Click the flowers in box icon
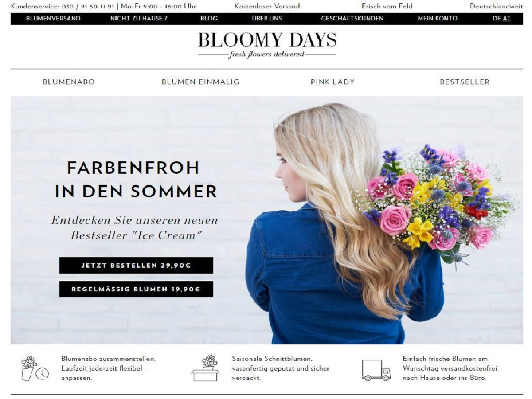532x399 pixels. (x=206, y=368)
